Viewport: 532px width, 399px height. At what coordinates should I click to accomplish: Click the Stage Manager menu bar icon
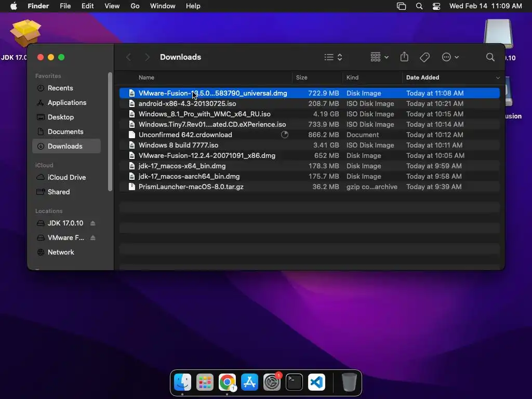[402, 6]
